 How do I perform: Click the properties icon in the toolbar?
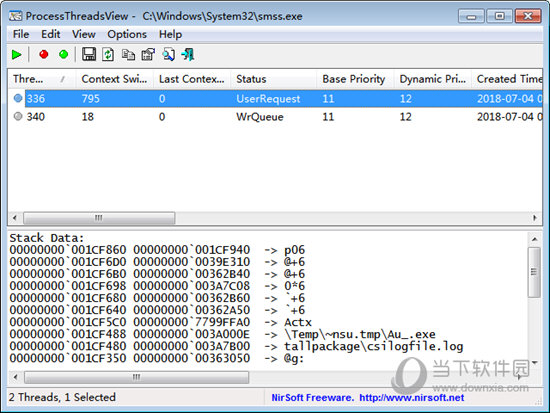pyautogui.click(x=148, y=55)
